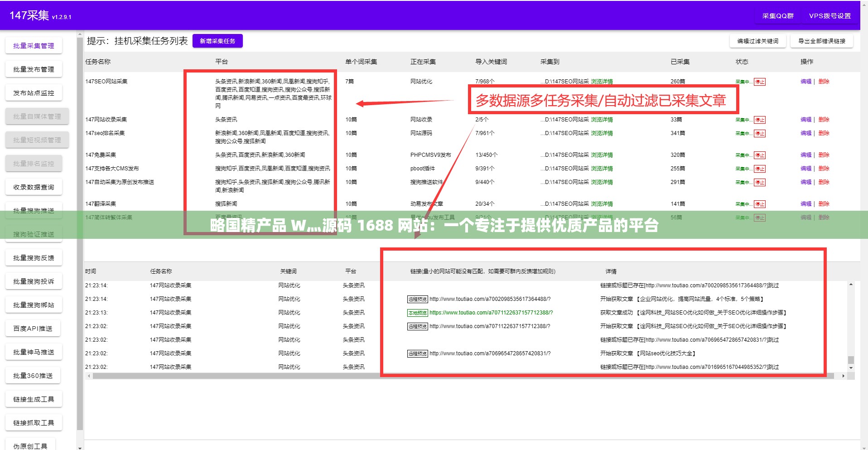Viewport: 868px width, 450px height.
Task: Open the 伪原创工具 at sidebar bottom
Action: [30, 445]
